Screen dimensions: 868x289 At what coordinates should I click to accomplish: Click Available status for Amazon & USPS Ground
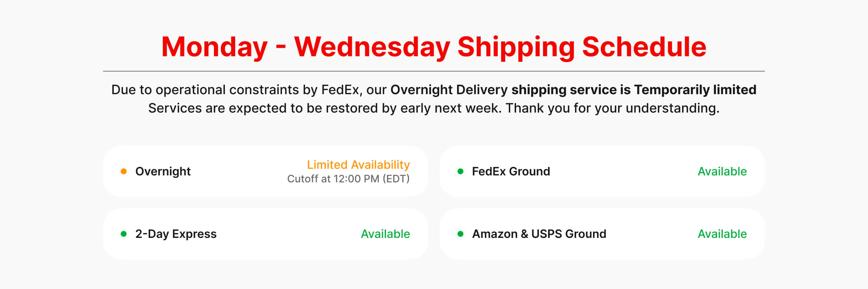pyautogui.click(x=722, y=234)
